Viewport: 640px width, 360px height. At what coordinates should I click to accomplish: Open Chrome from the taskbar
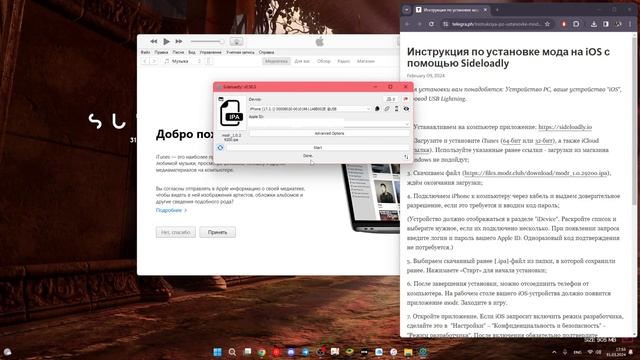tap(262, 352)
